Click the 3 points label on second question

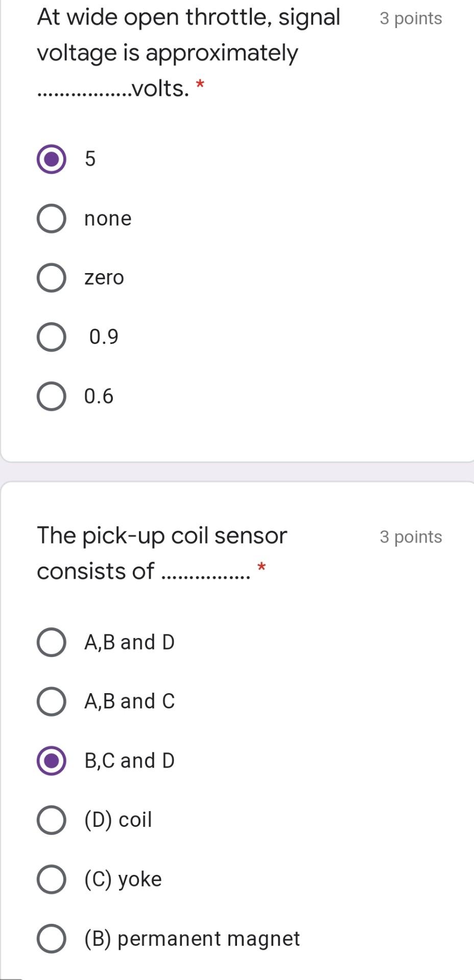(x=410, y=537)
